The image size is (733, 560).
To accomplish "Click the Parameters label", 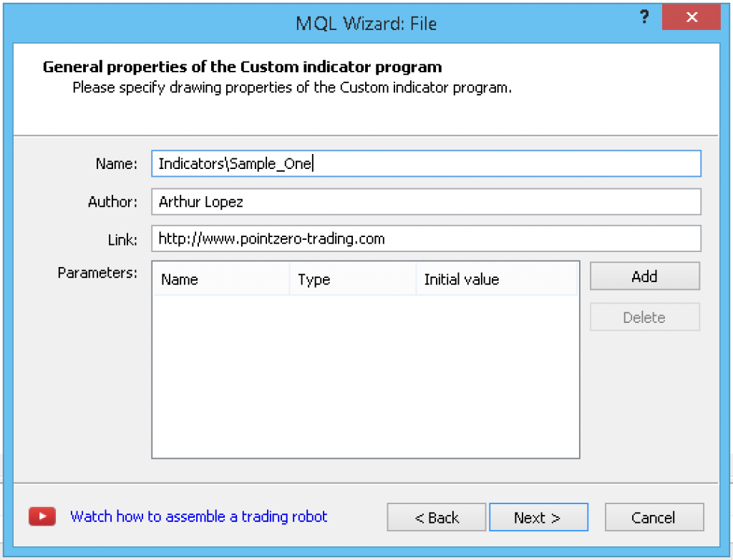I will 97,272.
